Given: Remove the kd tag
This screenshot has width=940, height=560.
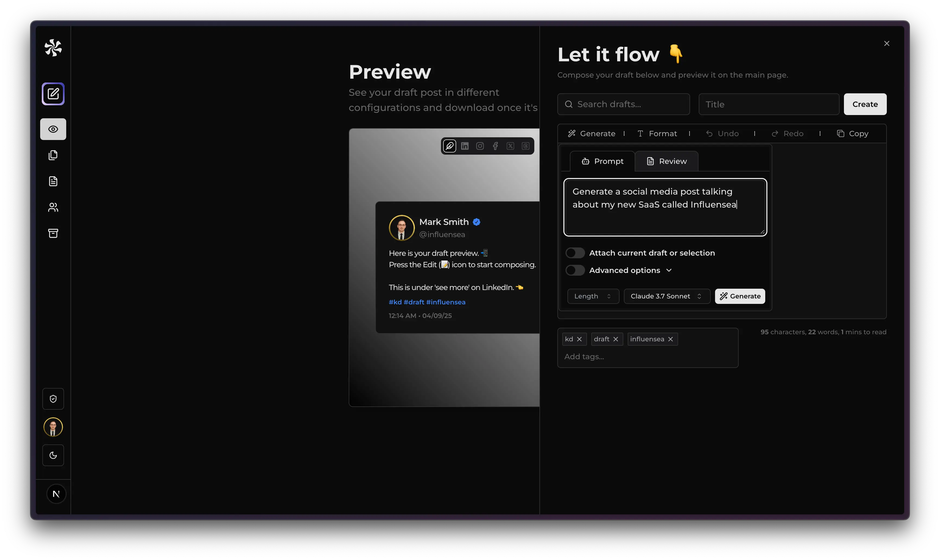Looking at the screenshot, I should point(579,339).
